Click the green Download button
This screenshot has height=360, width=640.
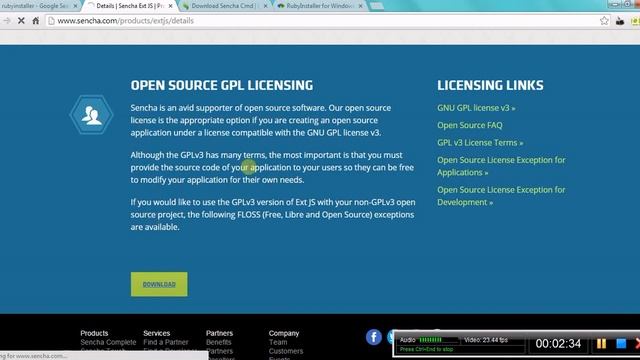[x=159, y=284]
